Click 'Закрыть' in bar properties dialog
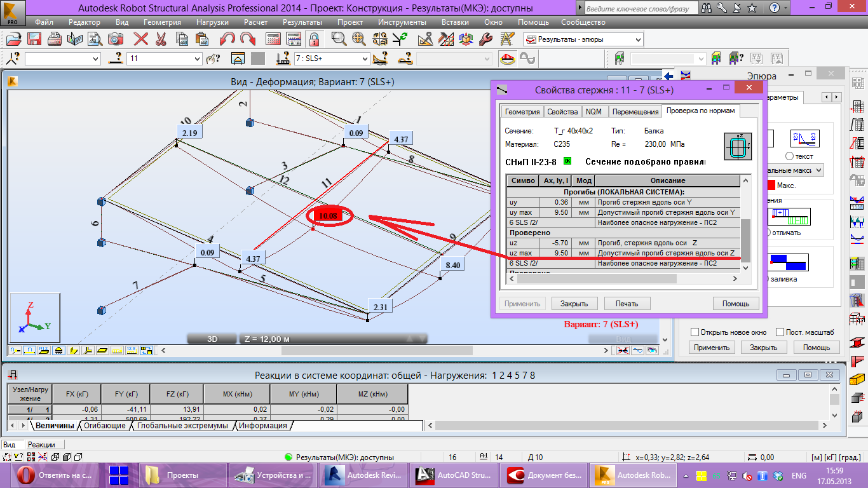This screenshot has height=488, width=868. point(574,304)
